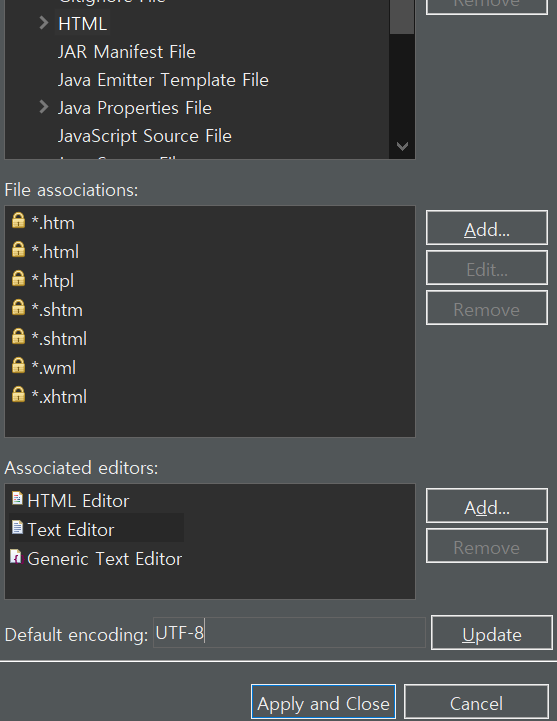Click the Cancel button

[476, 702]
